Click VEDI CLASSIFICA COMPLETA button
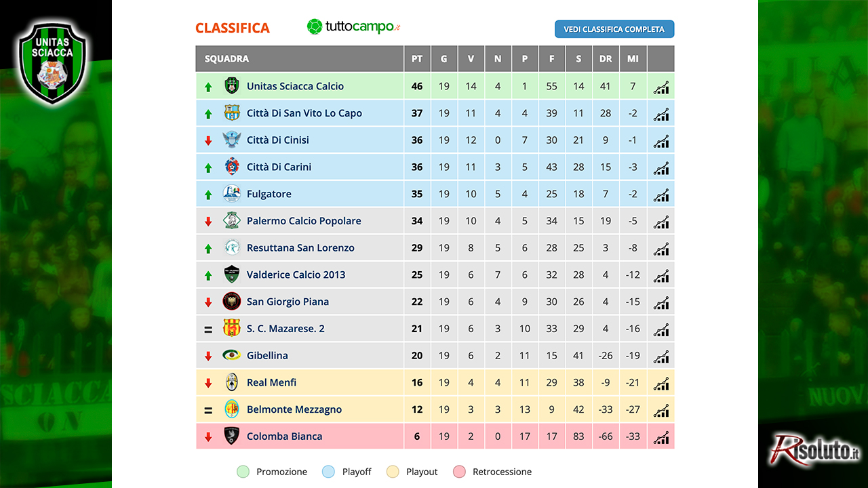This screenshot has height=488, width=868. point(614,29)
